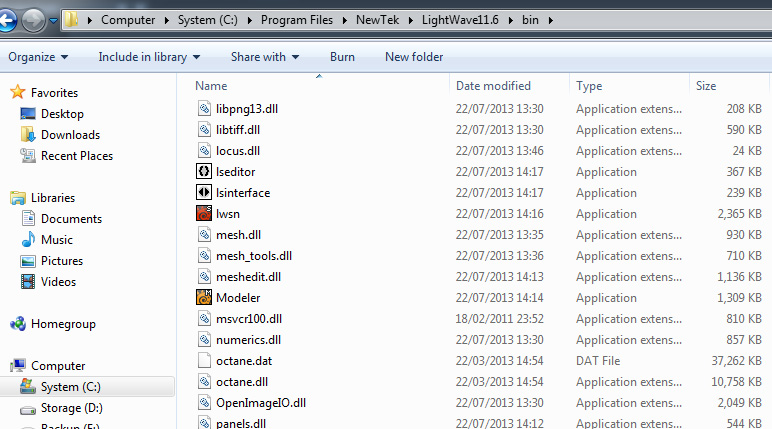Click the OpenImageIO.dll file icon

coord(204,403)
